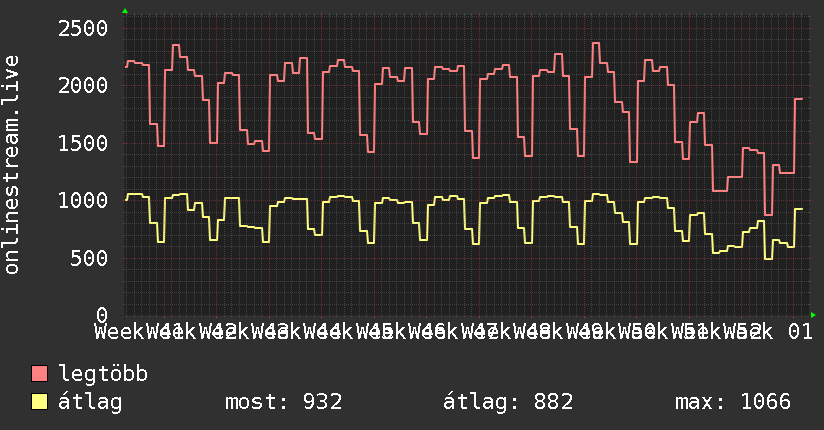Click the yellow átlag legend swatch
This screenshot has width=824, height=430.
[40, 402]
